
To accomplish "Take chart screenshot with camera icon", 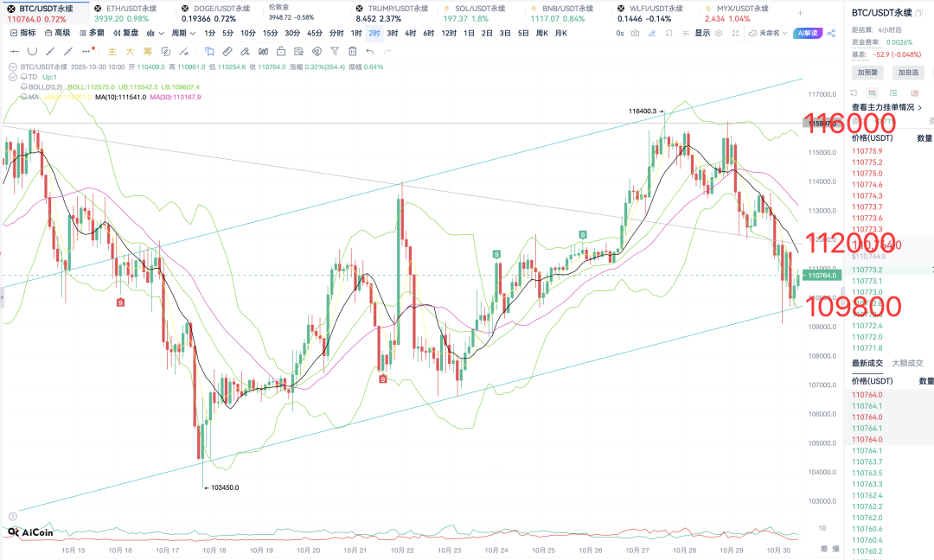I will pyautogui.click(x=636, y=33).
